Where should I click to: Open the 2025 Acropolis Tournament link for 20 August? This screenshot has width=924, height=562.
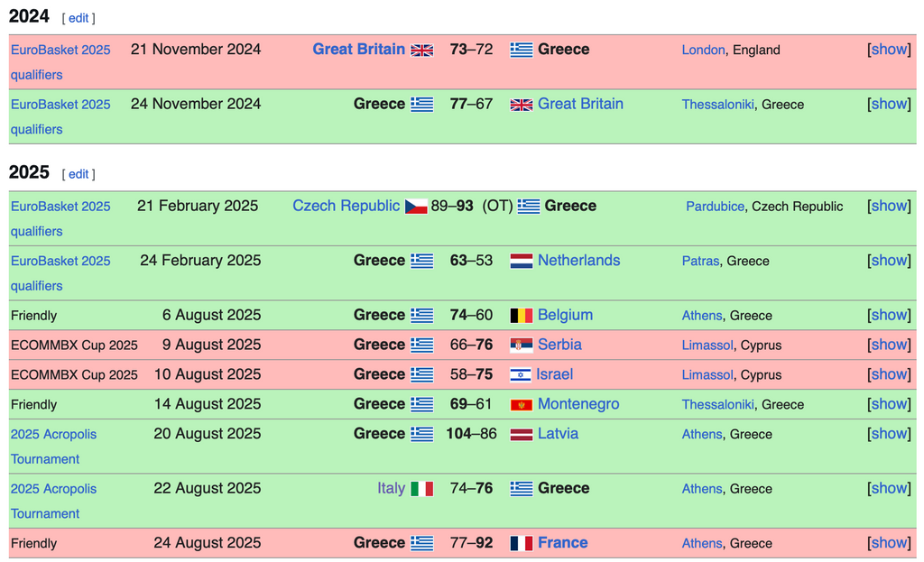click(x=53, y=447)
